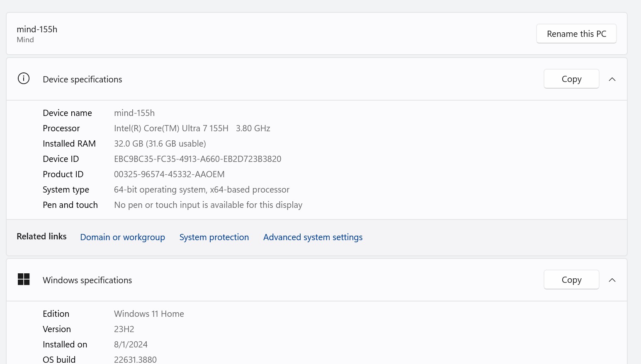Screen dimensions: 641x364
Task: Click the Product ID value
Action: click(169, 174)
